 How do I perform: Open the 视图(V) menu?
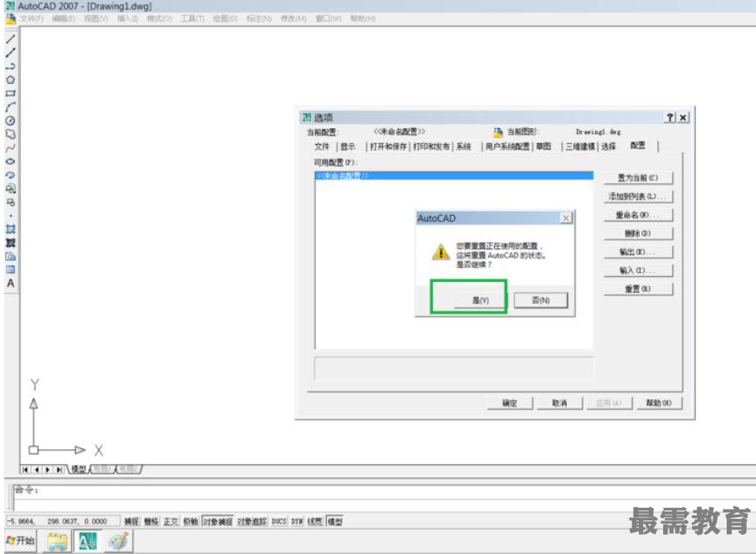point(96,18)
